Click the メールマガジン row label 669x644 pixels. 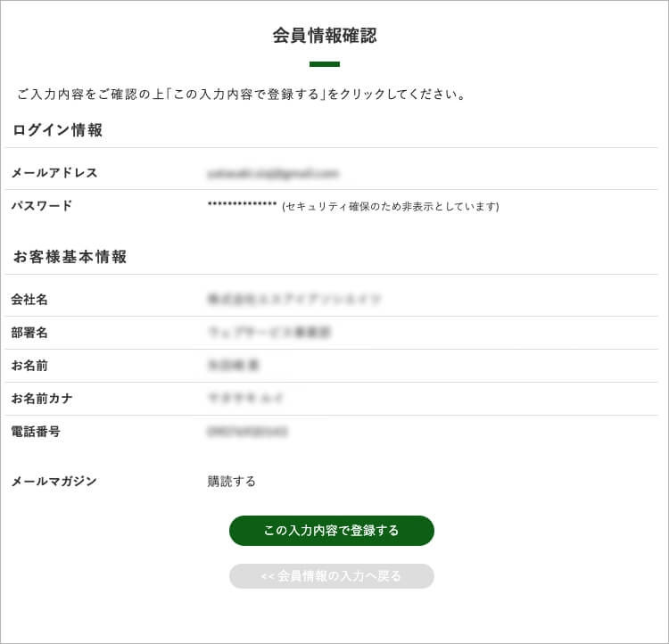(54, 482)
